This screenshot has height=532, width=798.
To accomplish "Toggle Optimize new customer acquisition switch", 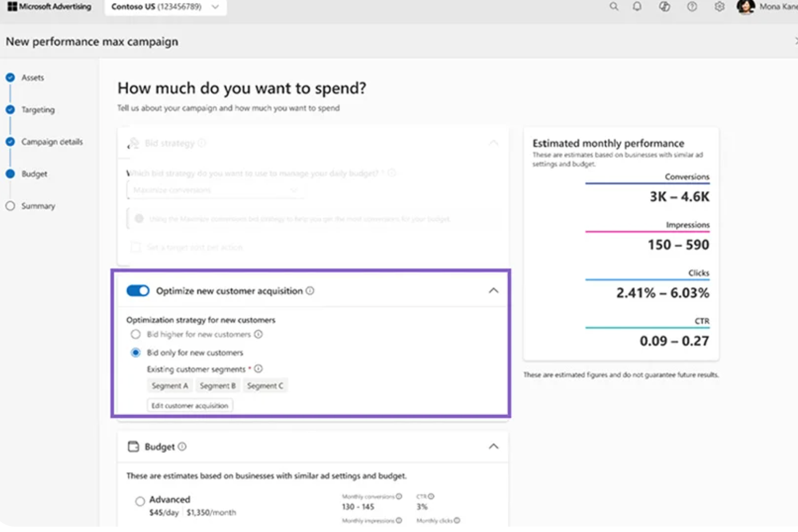I will (x=137, y=291).
